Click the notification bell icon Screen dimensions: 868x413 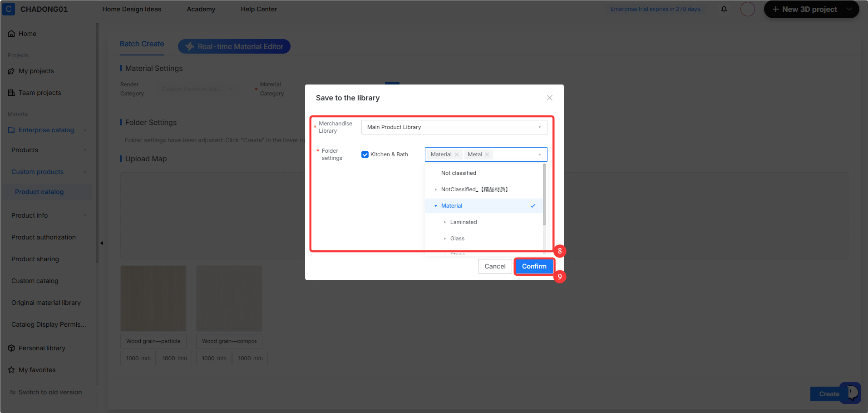[x=724, y=9]
